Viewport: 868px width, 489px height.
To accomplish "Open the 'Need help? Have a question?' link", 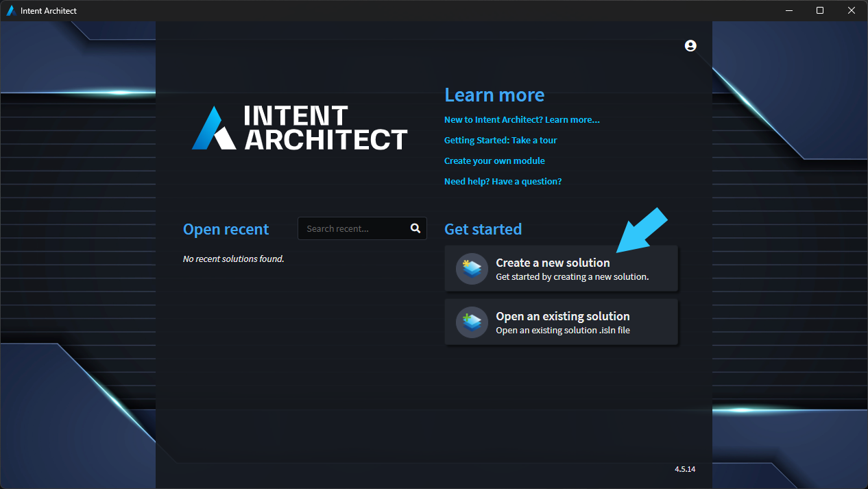I will 503,181.
